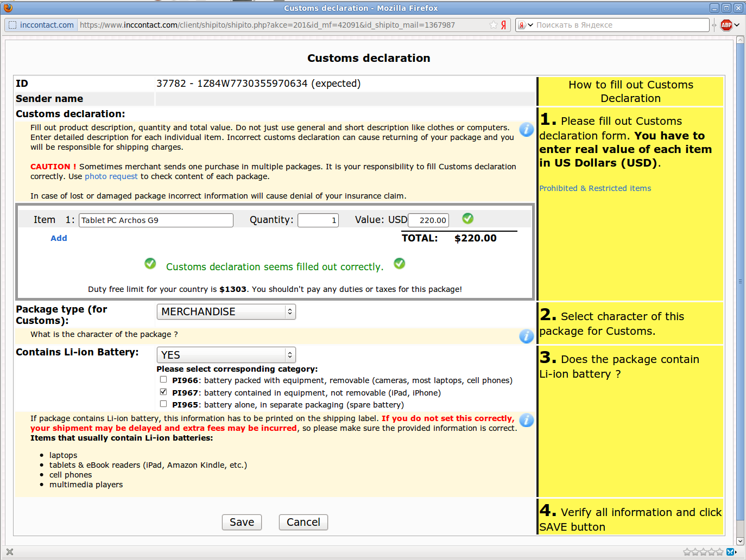
Task: Open Contains Li-ion Battery YES dropdown
Action: click(x=226, y=355)
